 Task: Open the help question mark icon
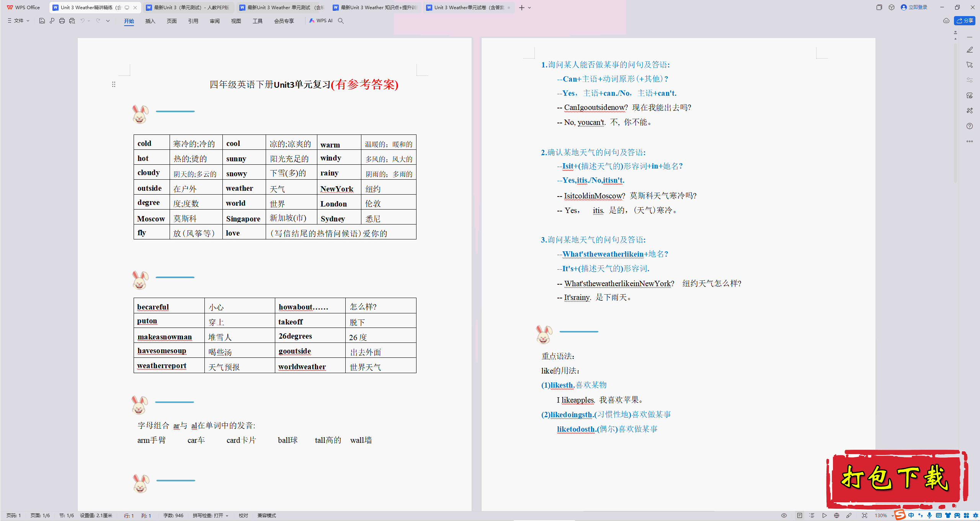[970, 126]
